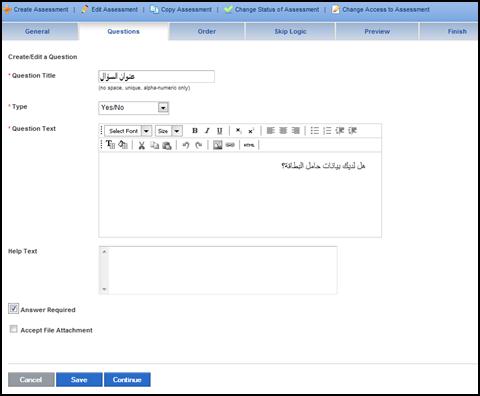Open the Preview tab
Viewport: 480px width, 396px height.
pos(377,31)
